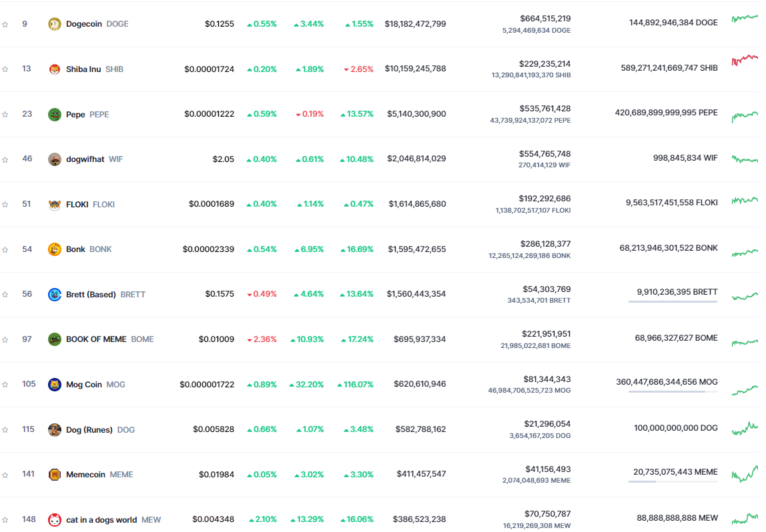Click the Dog (Runes) logo
Image resolution: width=766 pixels, height=532 pixels.
[x=54, y=429]
